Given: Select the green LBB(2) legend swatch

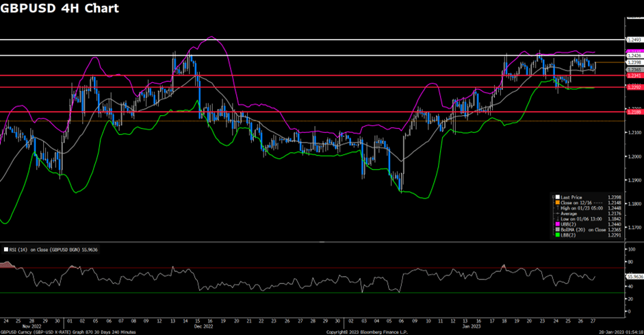Looking at the screenshot, I should (556, 236).
